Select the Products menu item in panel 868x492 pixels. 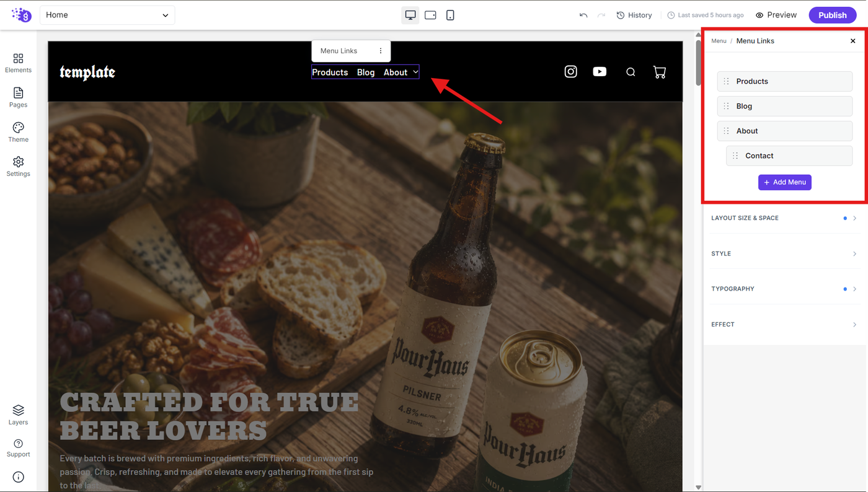[x=785, y=81]
